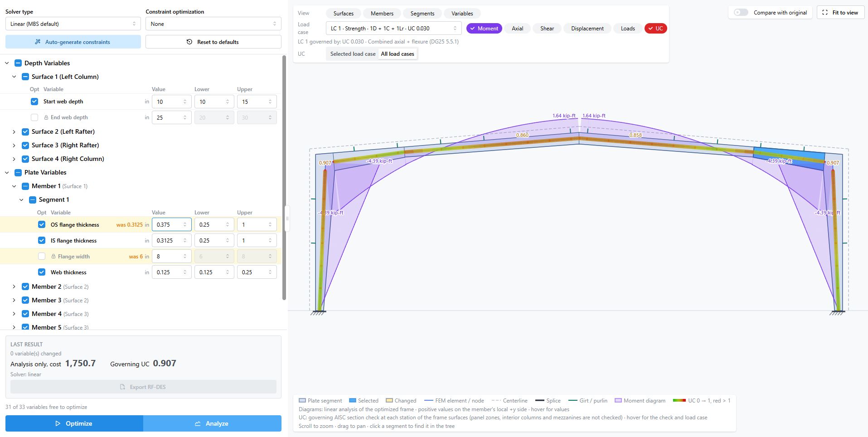
Task: Expand Surface 3 (Right Rafter)
Action: pyautogui.click(x=14, y=145)
